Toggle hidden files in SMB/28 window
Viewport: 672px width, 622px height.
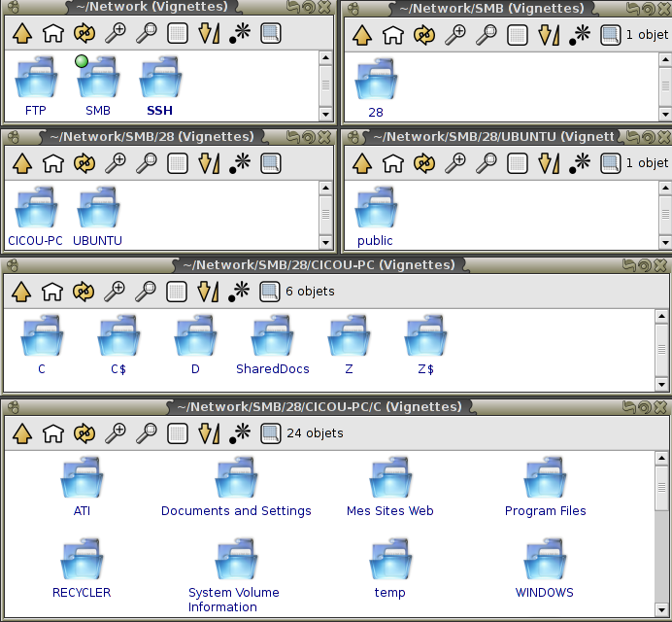pyautogui.click(x=240, y=163)
